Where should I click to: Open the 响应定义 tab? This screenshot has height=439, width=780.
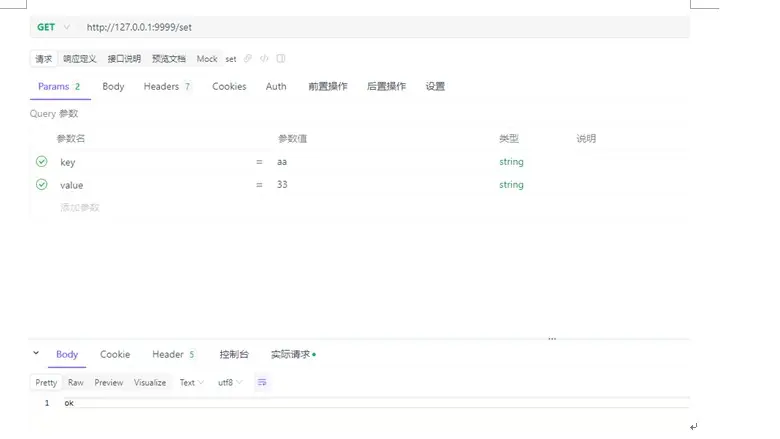80,59
